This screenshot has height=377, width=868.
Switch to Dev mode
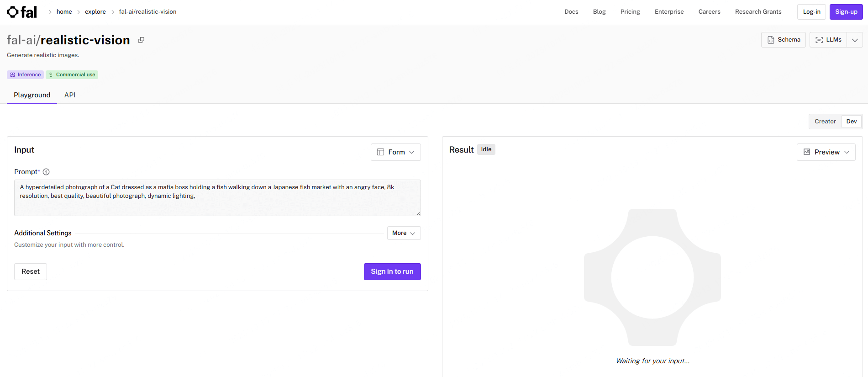coord(851,122)
